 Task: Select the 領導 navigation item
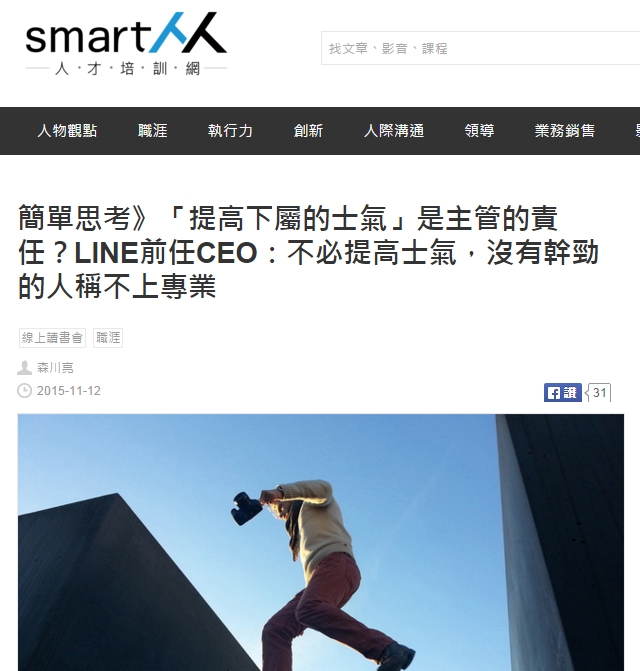click(480, 131)
